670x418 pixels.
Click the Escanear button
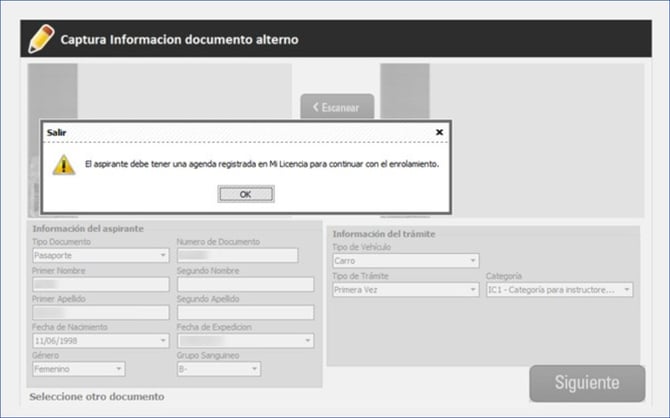click(337, 106)
